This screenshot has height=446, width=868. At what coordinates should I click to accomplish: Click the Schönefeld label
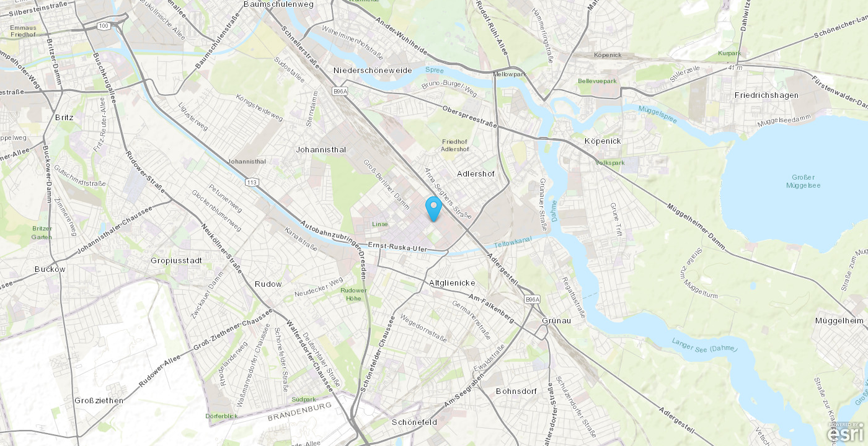coord(414,422)
